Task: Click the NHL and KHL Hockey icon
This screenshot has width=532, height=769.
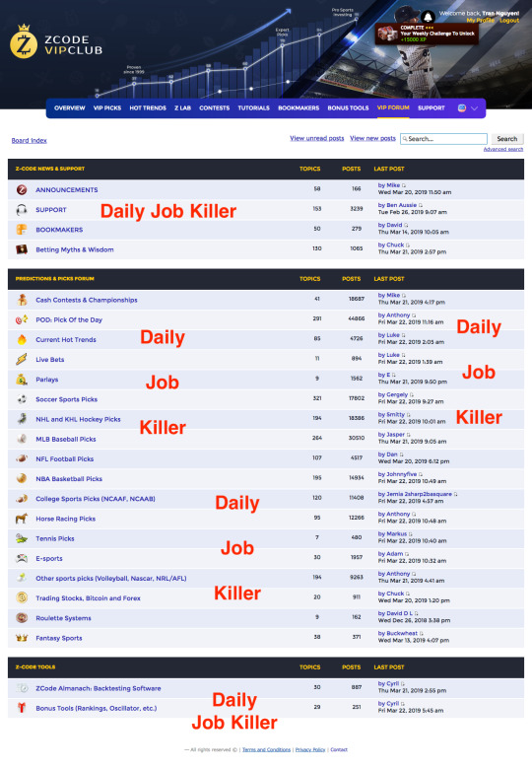Action: point(22,419)
